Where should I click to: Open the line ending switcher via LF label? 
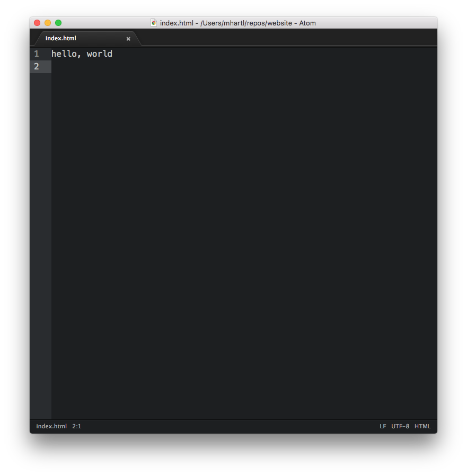click(x=383, y=426)
